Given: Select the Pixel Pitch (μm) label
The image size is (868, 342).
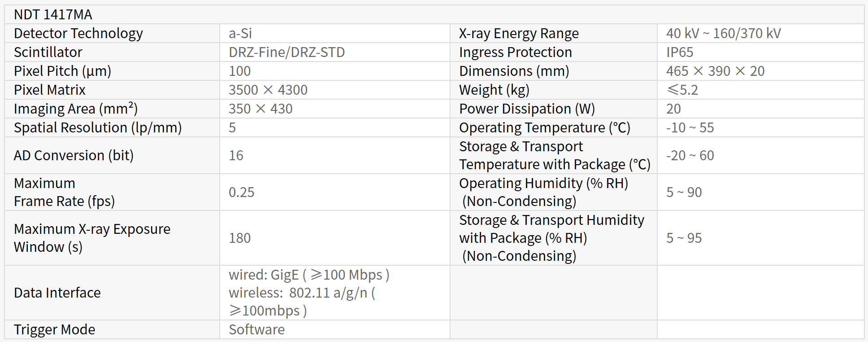Looking at the screenshot, I should coord(62,71).
